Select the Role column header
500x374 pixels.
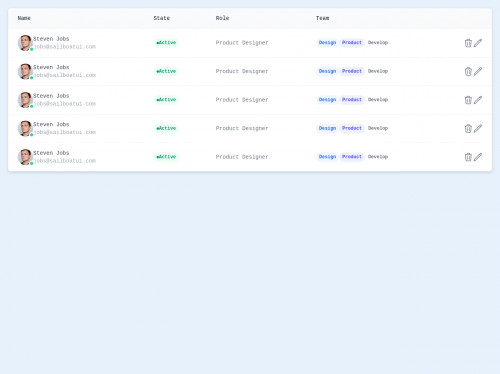click(222, 18)
